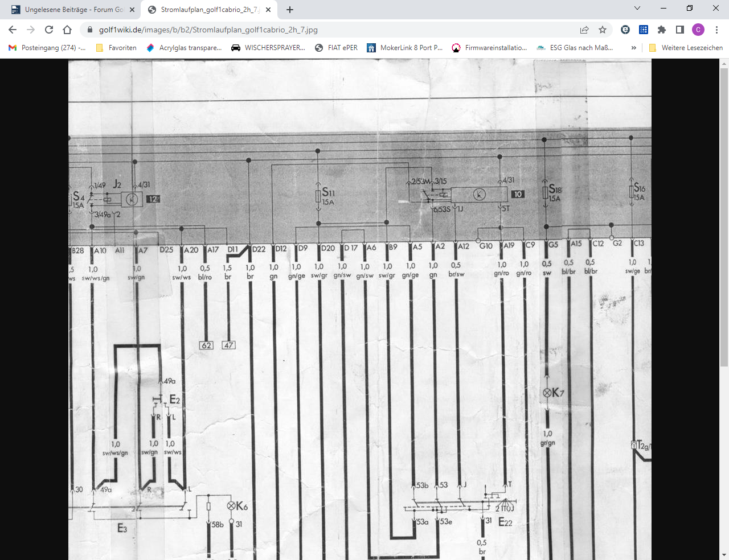Image resolution: width=729 pixels, height=560 pixels.
Task: Open the Chrome three-dot menu
Action: [716, 30]
